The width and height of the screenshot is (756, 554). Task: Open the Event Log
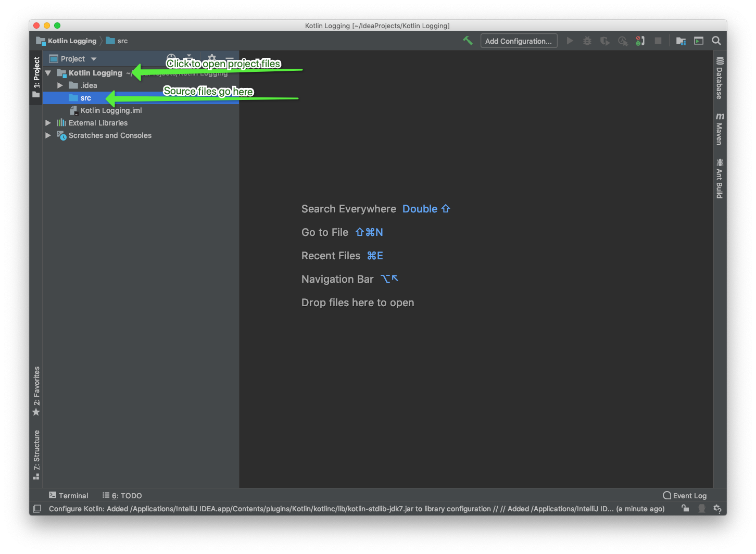[x=685, y=496]
